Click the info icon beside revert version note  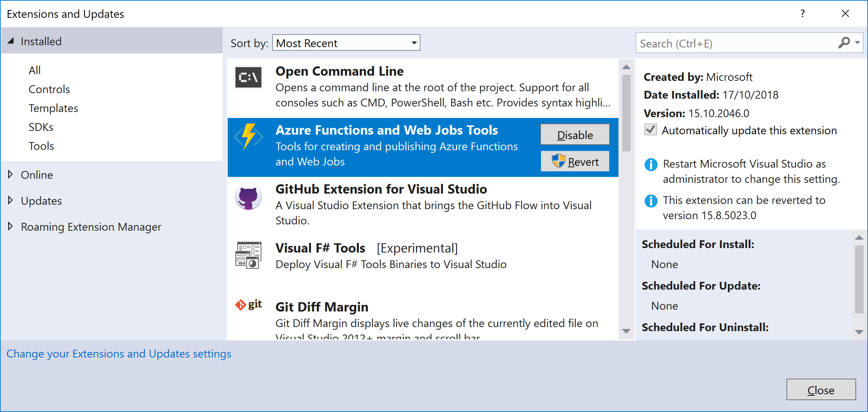click(x=651, y=201)
